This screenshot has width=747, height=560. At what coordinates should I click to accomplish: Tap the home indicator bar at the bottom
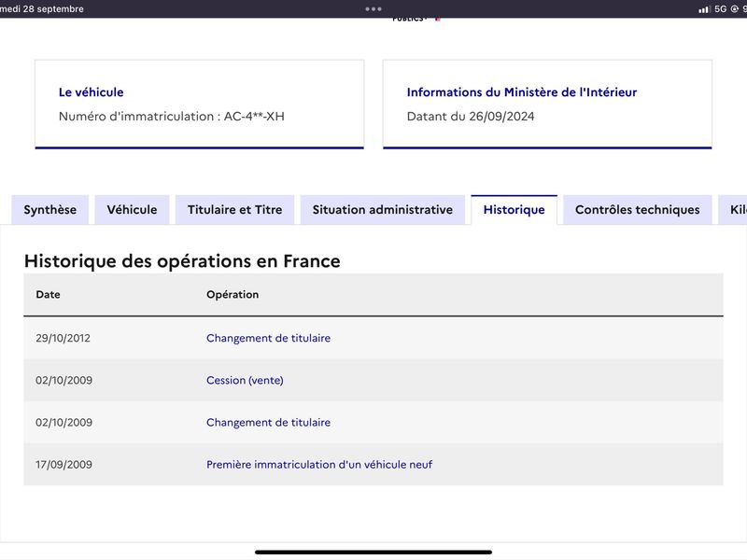point(373,553)
